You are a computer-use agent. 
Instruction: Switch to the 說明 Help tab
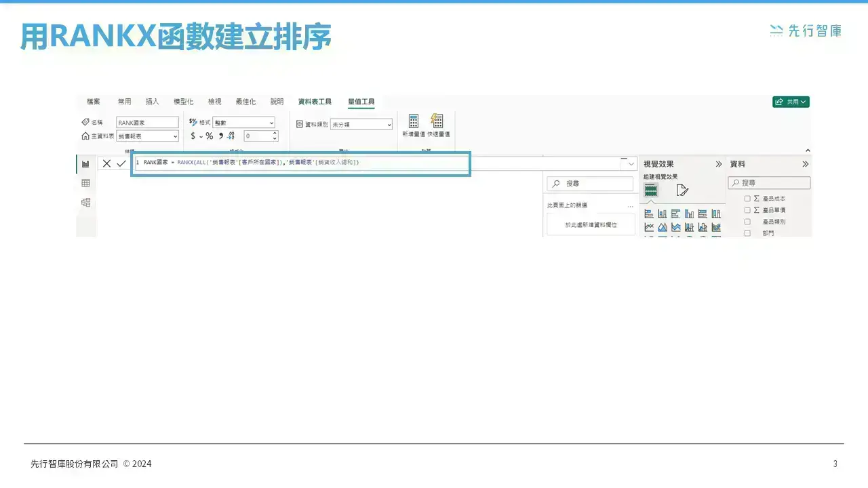tap(277, 102)
